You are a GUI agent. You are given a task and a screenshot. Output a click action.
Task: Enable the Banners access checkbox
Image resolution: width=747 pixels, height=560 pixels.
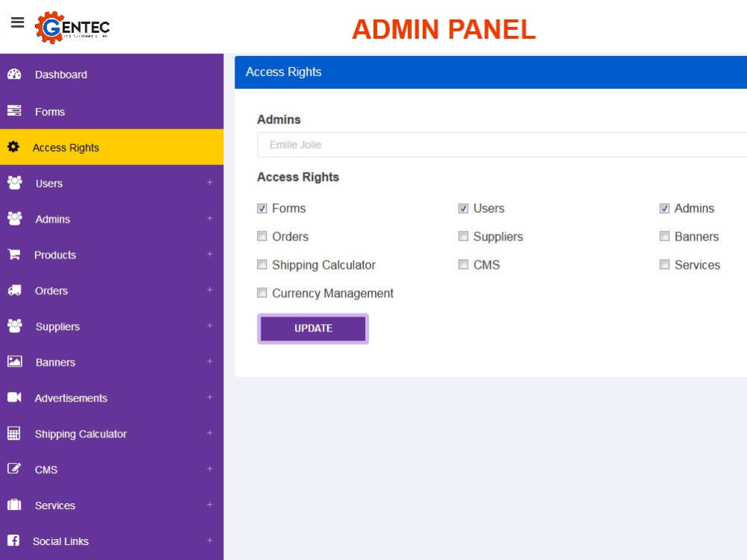(665, 237)
